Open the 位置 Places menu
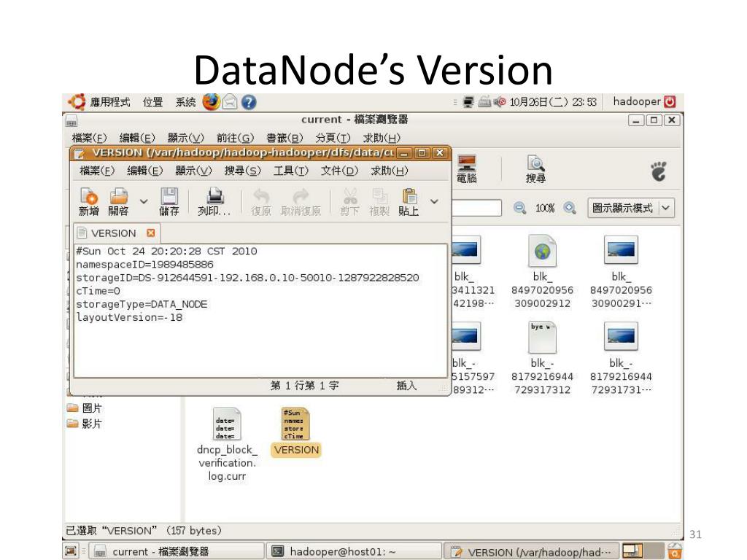747x560 pixels. click(152, 102)
